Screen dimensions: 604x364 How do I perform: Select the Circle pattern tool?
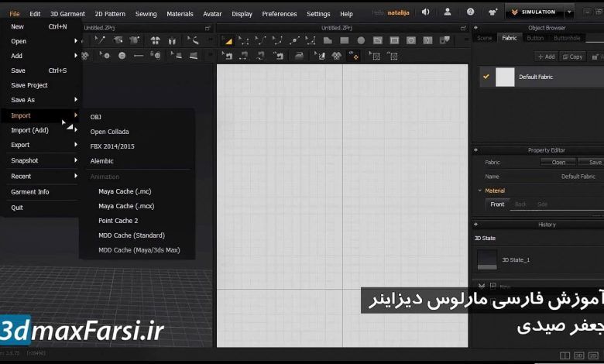pos(361,40)
